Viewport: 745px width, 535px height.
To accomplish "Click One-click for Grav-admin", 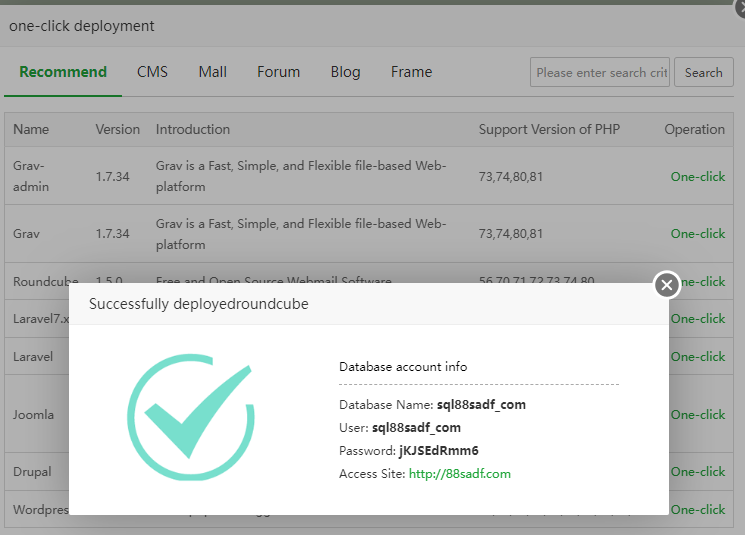I will click(x=698, y=176).
